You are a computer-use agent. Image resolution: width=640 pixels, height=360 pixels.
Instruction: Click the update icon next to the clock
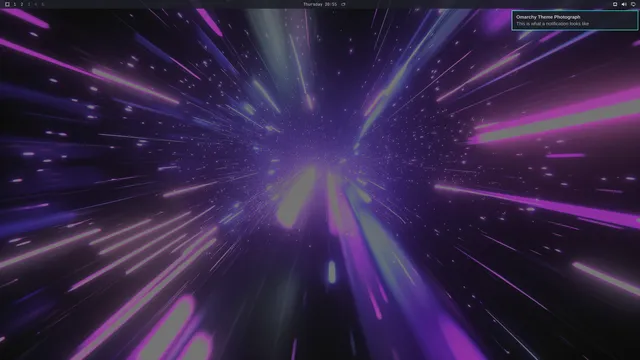tap(343, 4)
